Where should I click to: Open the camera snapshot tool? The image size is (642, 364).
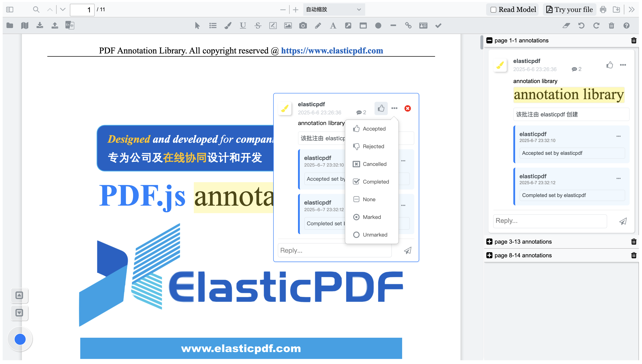[303, 25]
